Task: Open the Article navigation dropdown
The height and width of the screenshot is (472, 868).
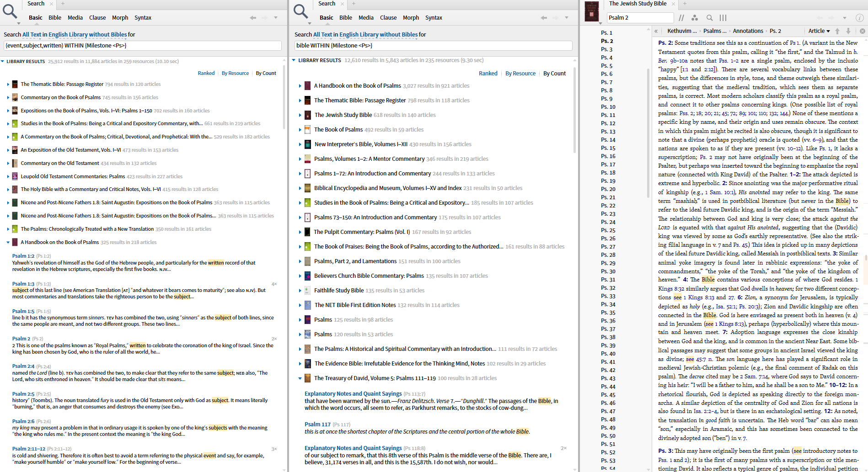Action: click(x=819, y=31)
